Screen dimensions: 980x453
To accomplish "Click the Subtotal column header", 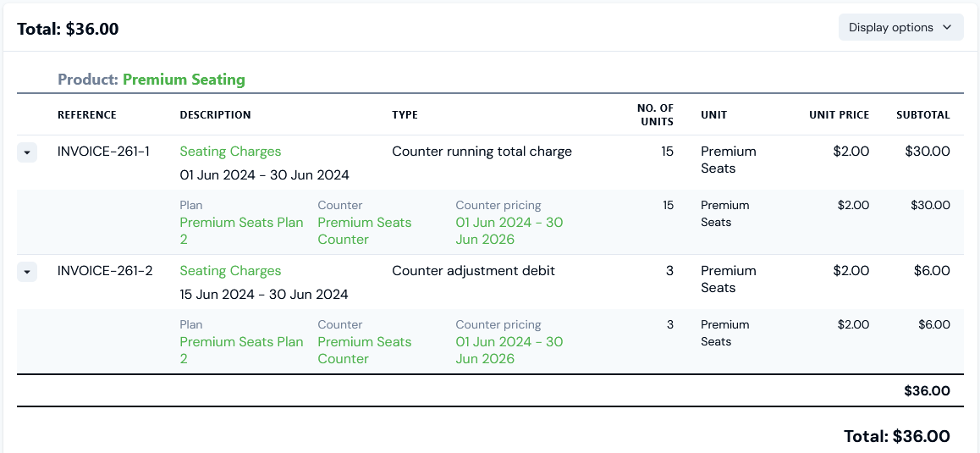I will point(923,115).
